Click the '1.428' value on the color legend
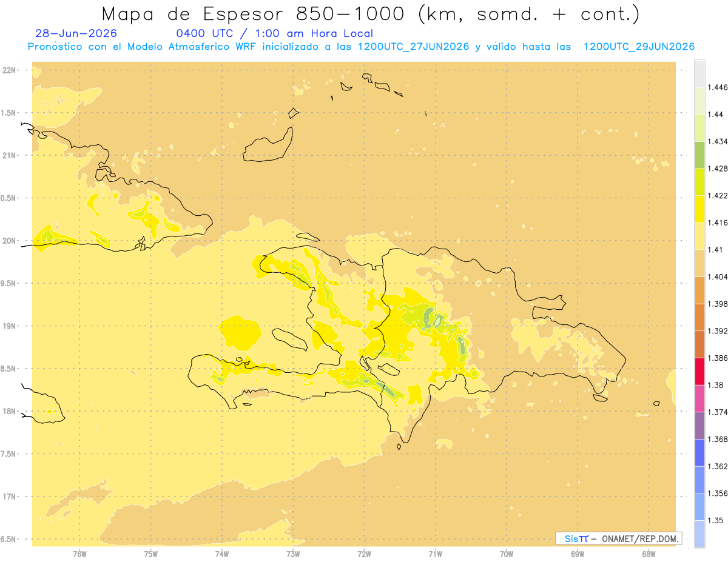The image size is (728, 562). tap(718, 169)
